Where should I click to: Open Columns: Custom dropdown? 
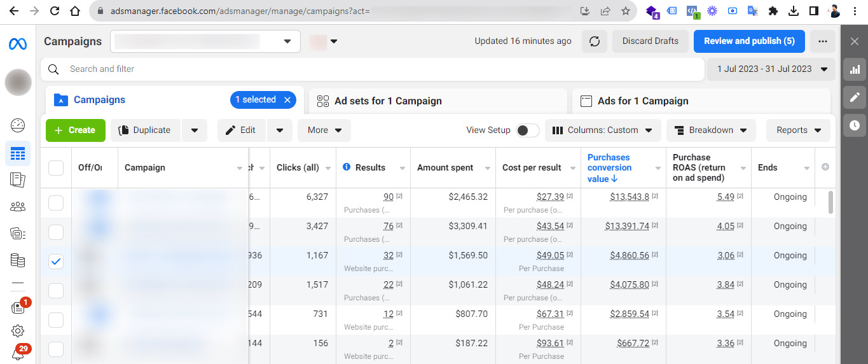[x=603, y=130]
